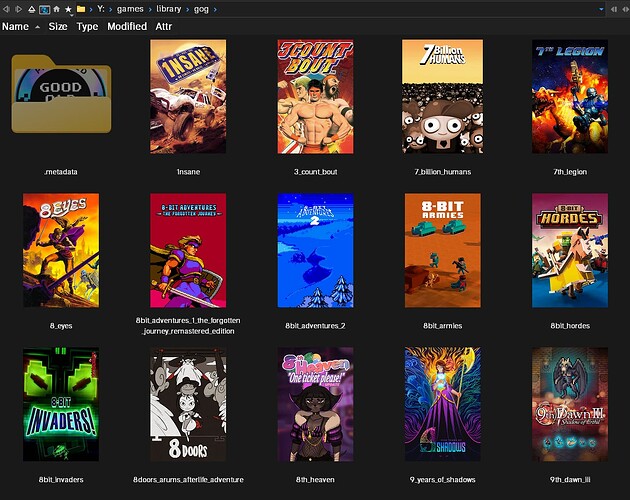Image resolution: width=630 pixels, height=500 pixels.
Task: Select the 7_billion_humans thumbnail
Action: click(x=442, y=97)
